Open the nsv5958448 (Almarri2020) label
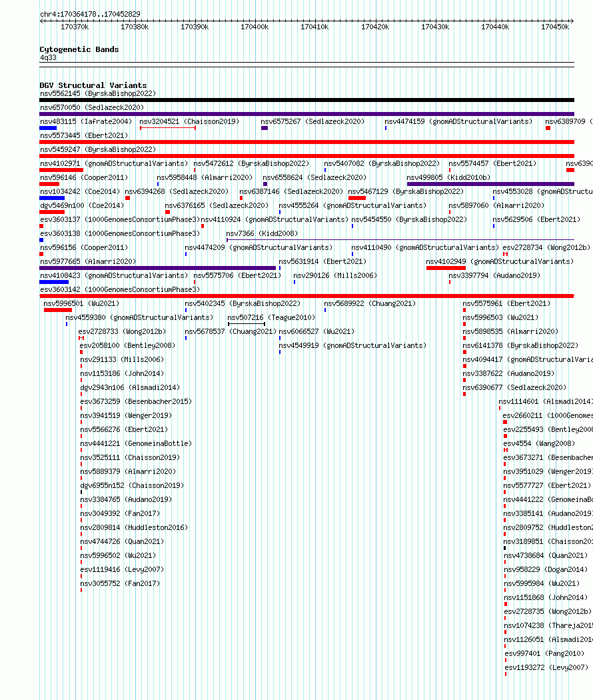 click(x=205, y=178)
